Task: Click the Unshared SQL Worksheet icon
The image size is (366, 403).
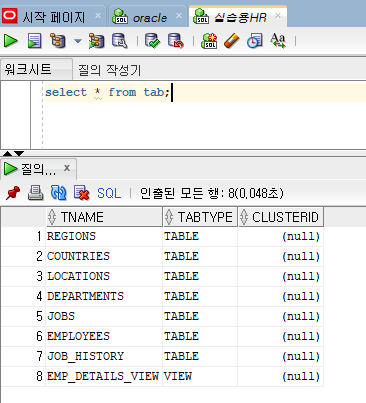Action: 209,41
